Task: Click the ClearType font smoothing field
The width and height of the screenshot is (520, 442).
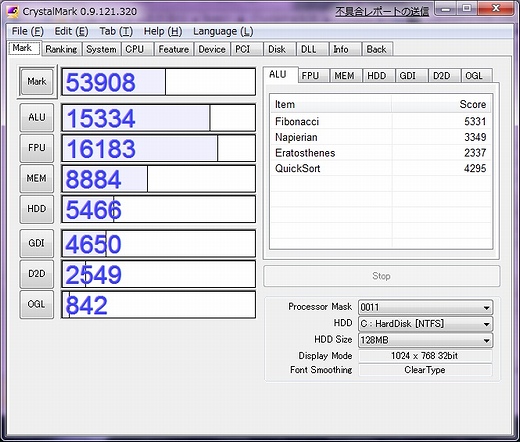Action: [425, 370]
